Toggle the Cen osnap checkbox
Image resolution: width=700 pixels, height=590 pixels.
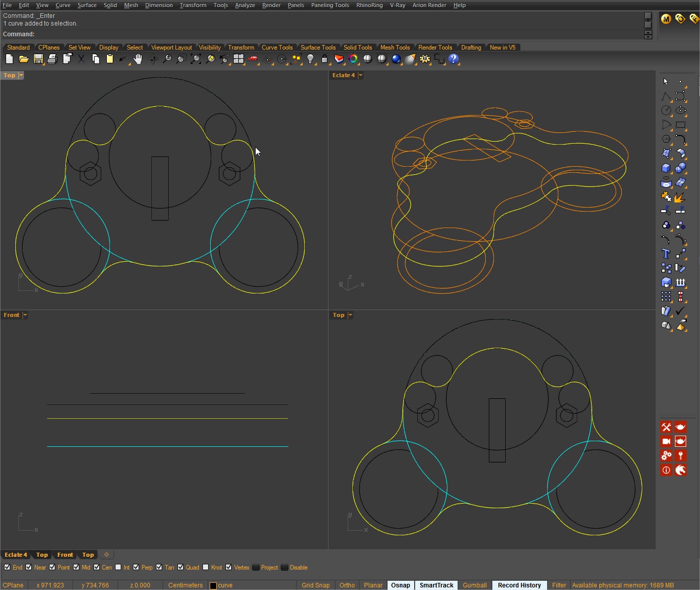click(97, 567)
